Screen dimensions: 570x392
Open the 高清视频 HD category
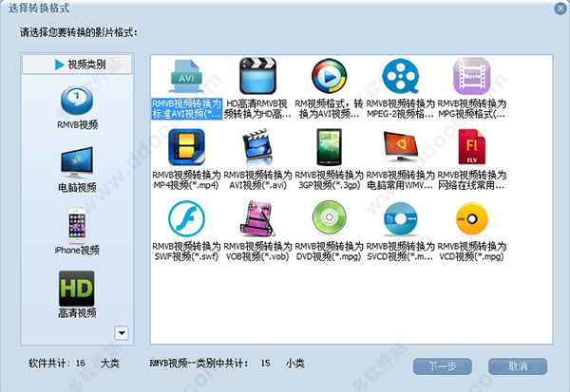[x=77, y=294]
